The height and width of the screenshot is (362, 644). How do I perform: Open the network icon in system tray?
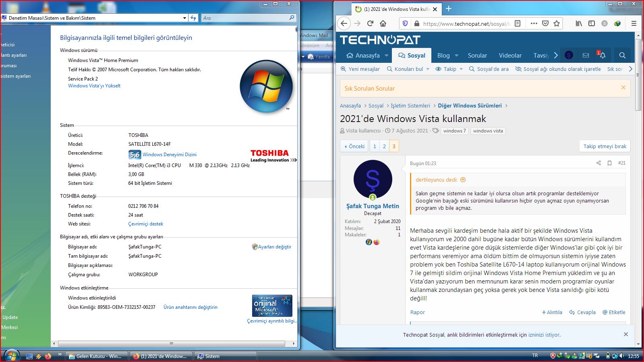pos(615,356)
